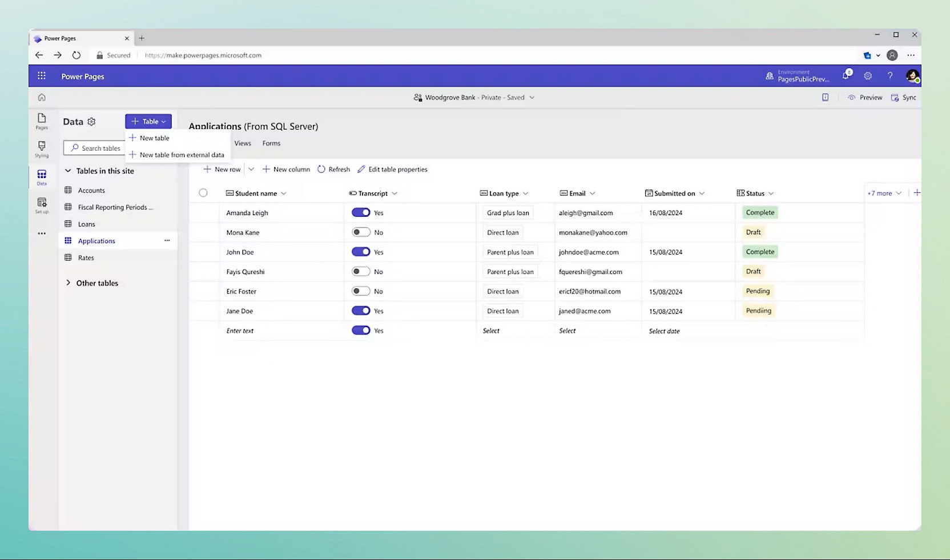Switch to the Forms tab
Viewport: 950px width, 560px height.
[x=271, y=143]
